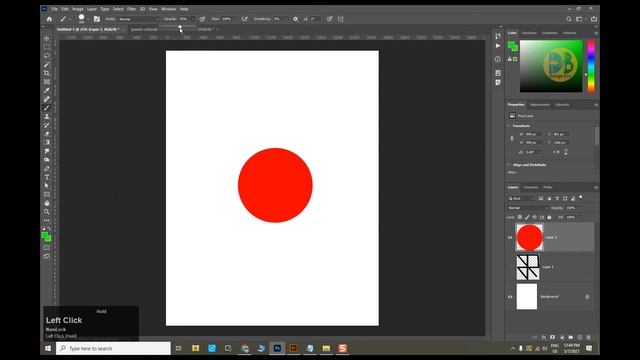
Task: Click the hue spectrum slider in Color panel
Action: point(591,66)
